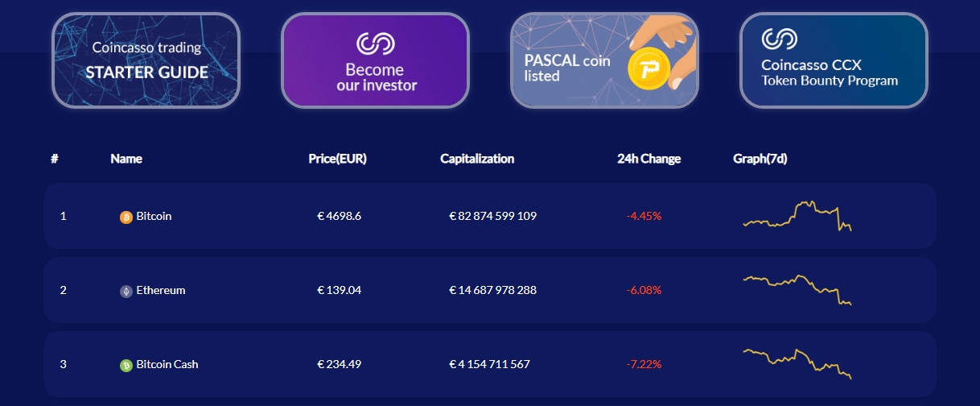Click the rank # column header

[55, 159]
